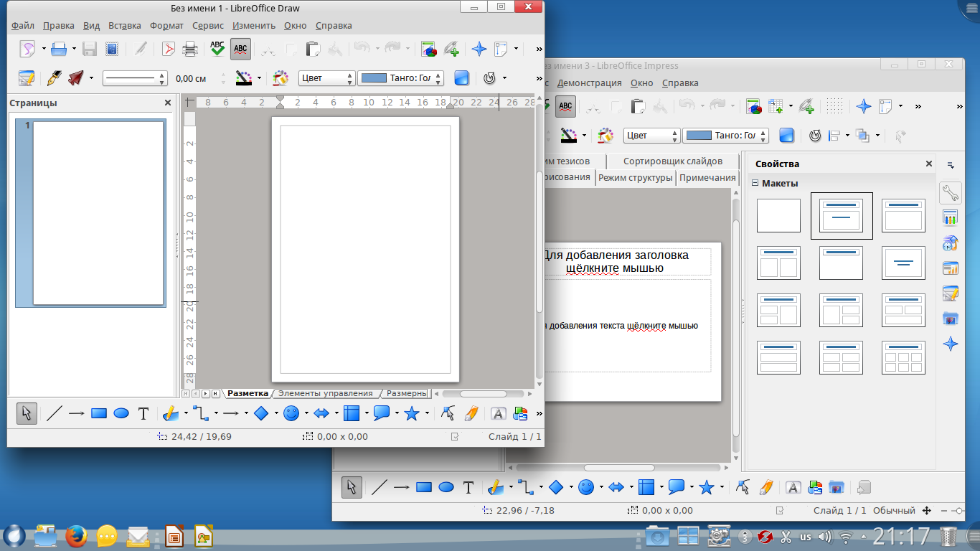
Task: Click us keyboard layout indicator
Action: coord(806,536)
